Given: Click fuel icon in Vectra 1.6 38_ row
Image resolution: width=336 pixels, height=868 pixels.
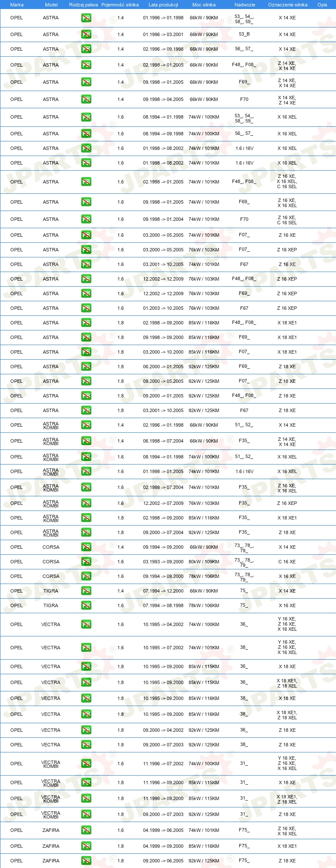Looking at the screenshot, I should [86, 648].
